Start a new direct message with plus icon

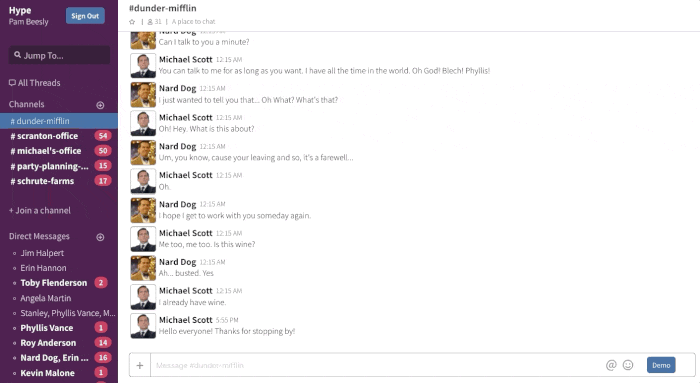pyautogui.click(x=100, y=237)
